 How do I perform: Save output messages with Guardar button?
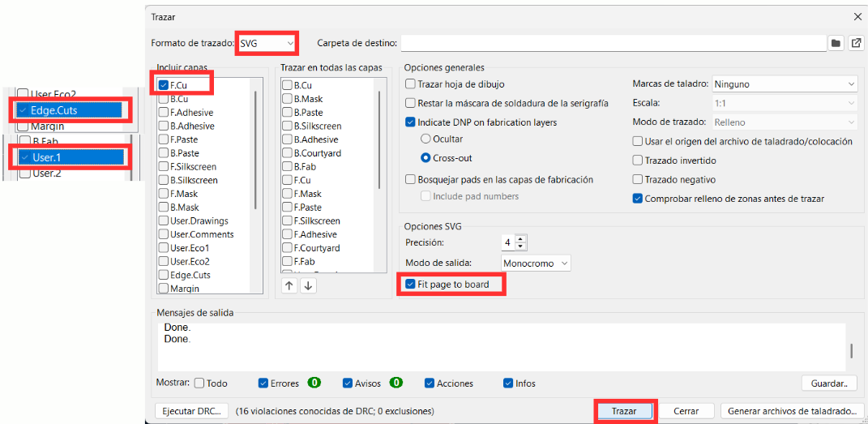pos(829,383)
